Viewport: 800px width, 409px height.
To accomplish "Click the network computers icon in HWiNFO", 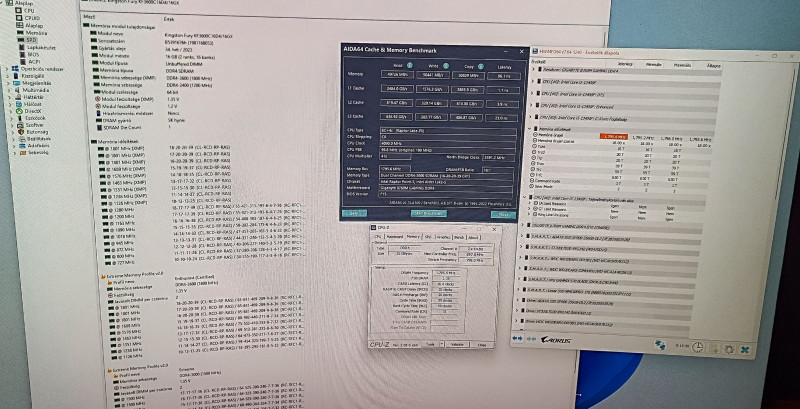I will (660, 345).
